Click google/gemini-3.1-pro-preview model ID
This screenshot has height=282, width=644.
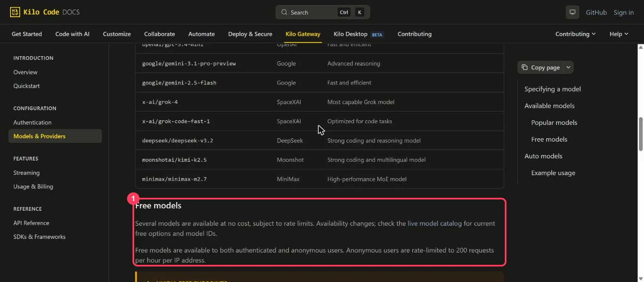(189, 64)
